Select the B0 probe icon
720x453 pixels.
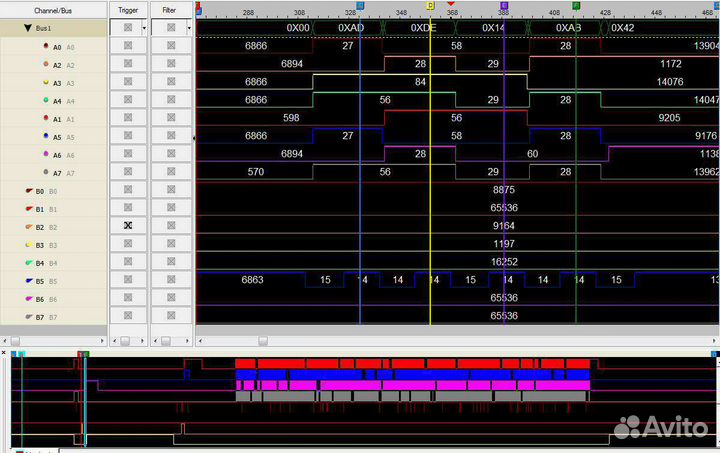tap(27, 190)
